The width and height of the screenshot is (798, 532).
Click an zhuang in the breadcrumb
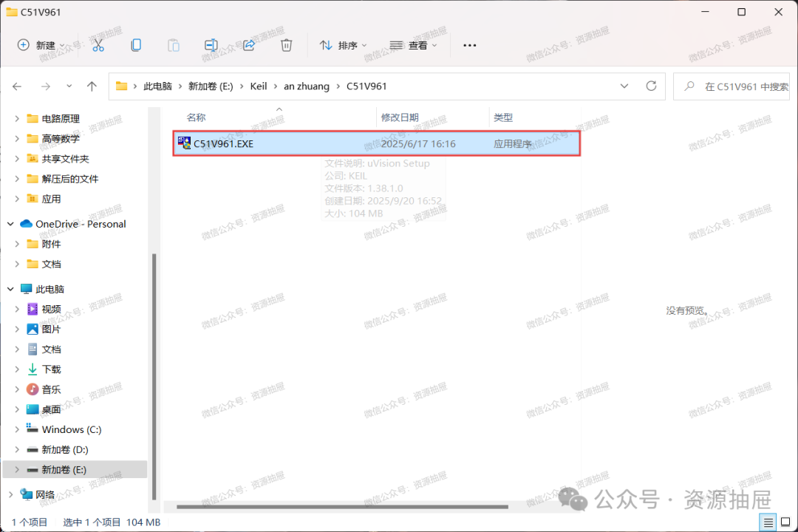307,86
